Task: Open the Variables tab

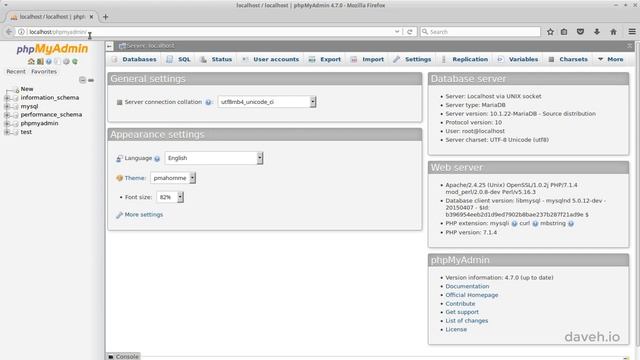Action: pyautogui.click(x=518, y=59)
